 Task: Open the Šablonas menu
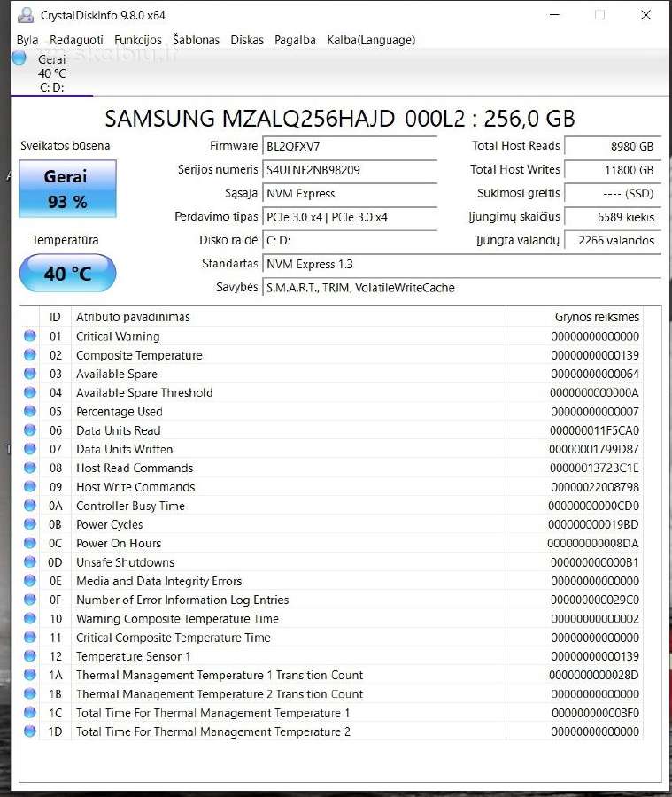(x=196, y=40)
